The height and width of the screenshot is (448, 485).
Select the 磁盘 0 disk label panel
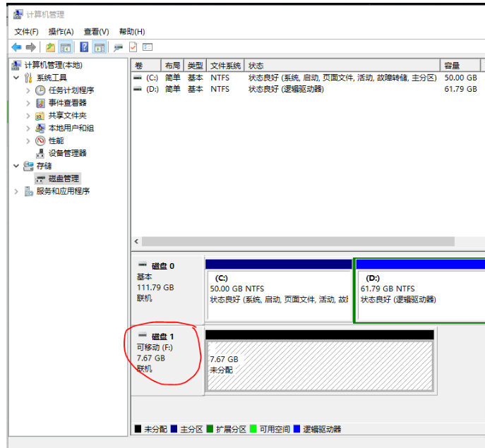[167, 289]
